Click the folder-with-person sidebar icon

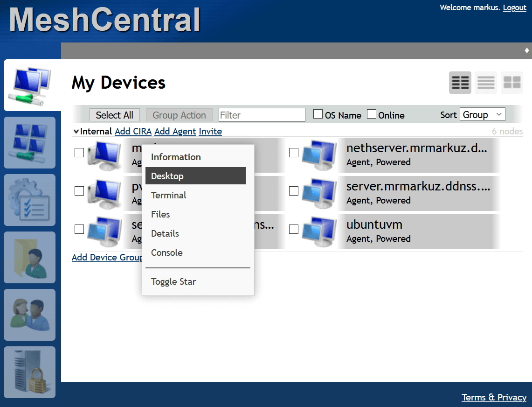tap(29, 257)
